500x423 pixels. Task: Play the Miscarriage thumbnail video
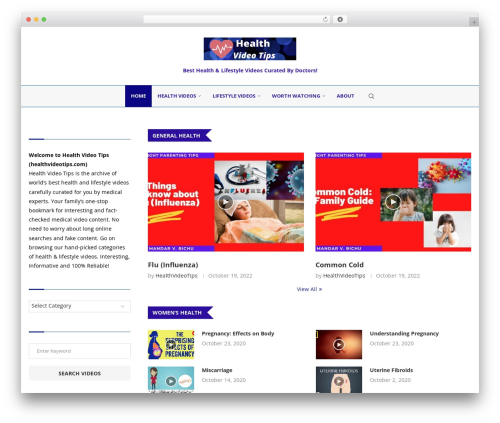coord(171,381)
